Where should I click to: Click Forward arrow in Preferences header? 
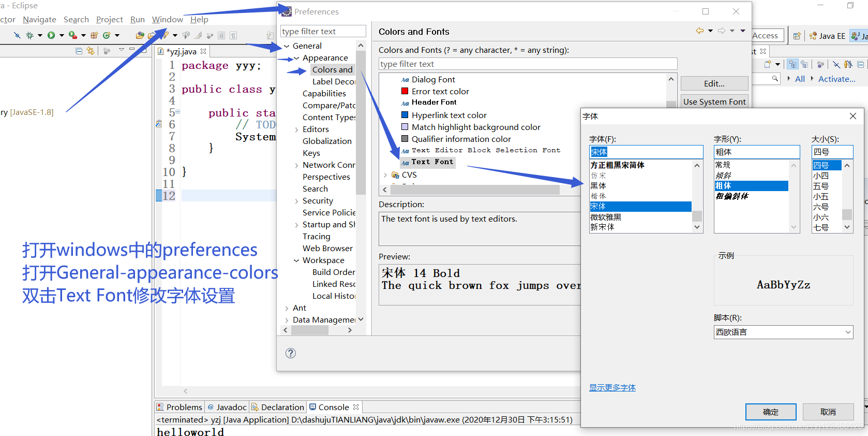722,31
